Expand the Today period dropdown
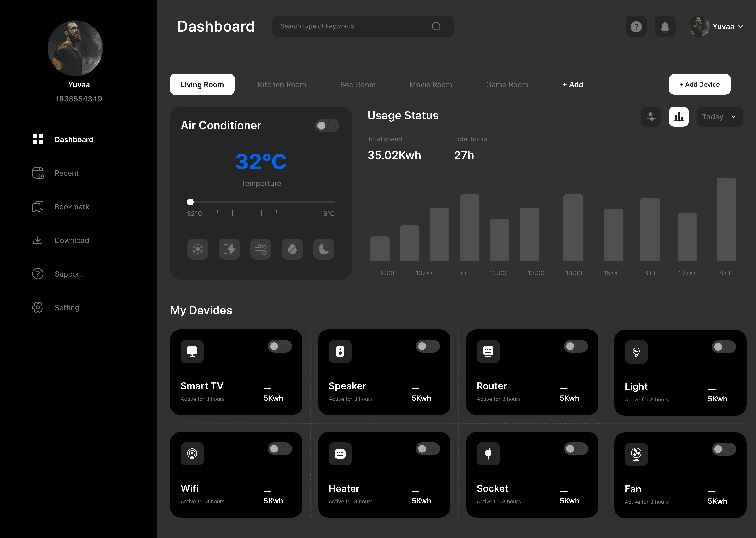This screenshot has width=756, height=538. click(720, 117)
